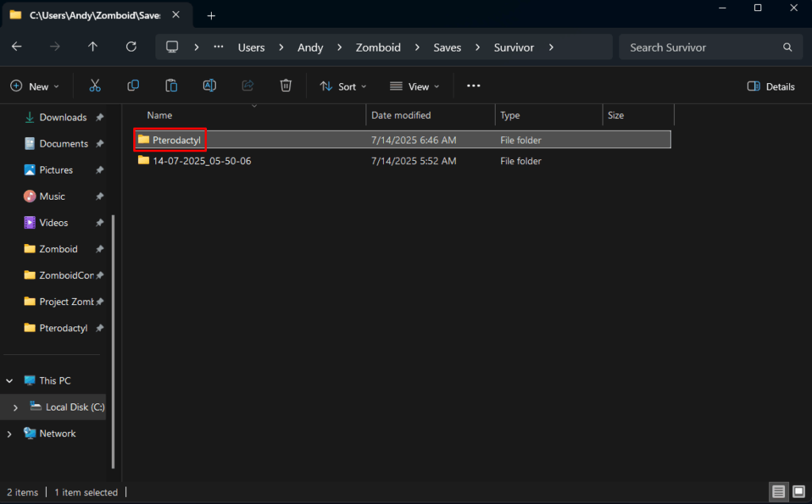Viewport: 812px width, 504px height.
Task: Expand the Network tree node
Action: coord(10,433)
